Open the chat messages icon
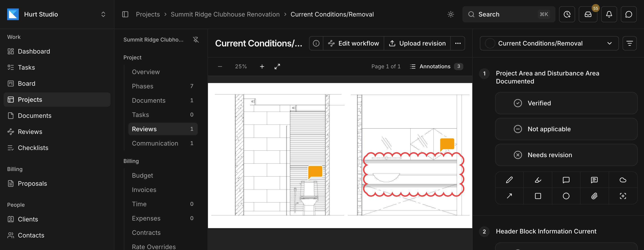 (629, 14)
